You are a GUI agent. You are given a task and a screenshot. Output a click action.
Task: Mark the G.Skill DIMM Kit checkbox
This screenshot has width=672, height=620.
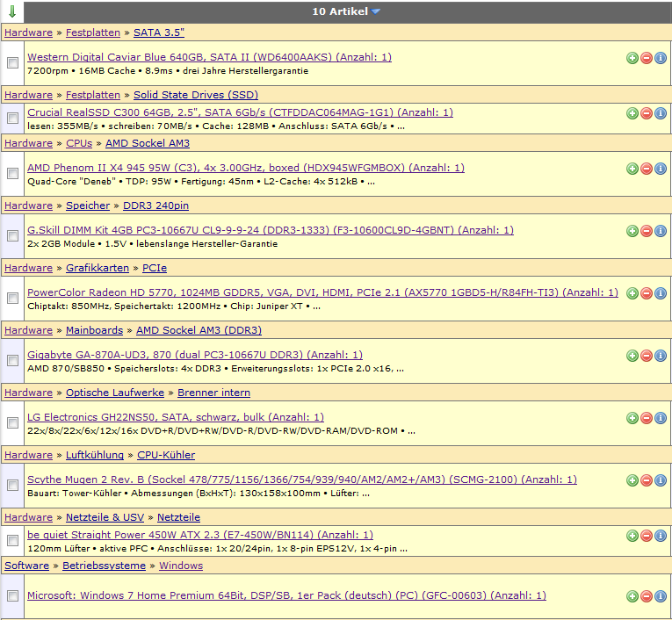pos(13,235)
